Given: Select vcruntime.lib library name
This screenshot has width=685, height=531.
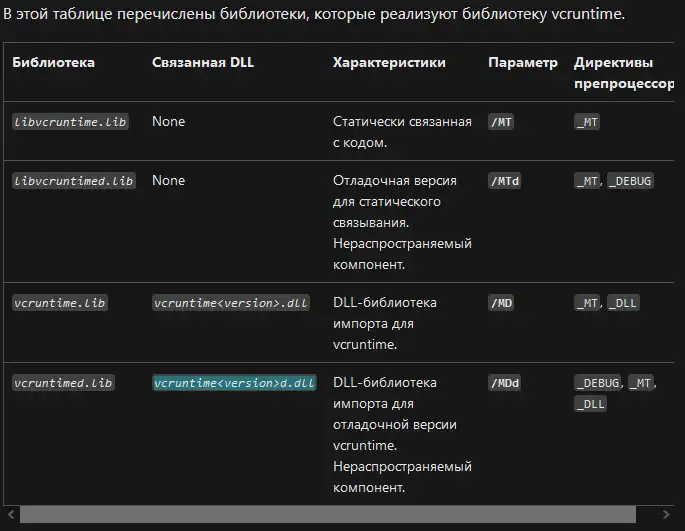Looking at the screenshot, I should [x=60, y=303].
